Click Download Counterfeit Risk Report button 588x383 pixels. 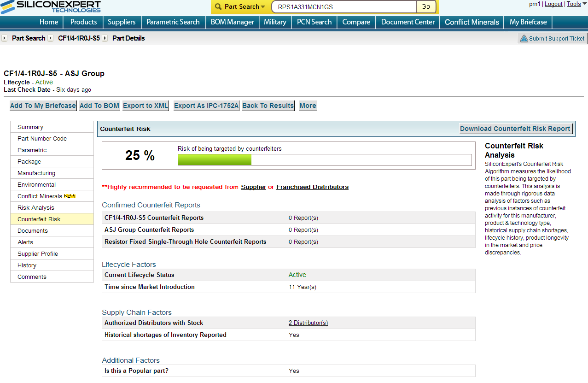point(515,129)
